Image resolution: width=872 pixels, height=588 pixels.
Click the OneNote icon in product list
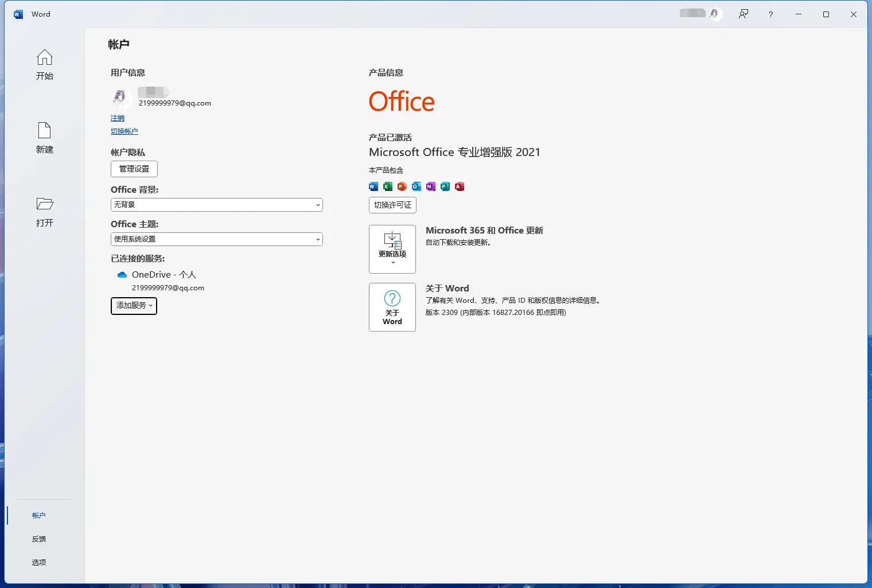tap(431, 186)
